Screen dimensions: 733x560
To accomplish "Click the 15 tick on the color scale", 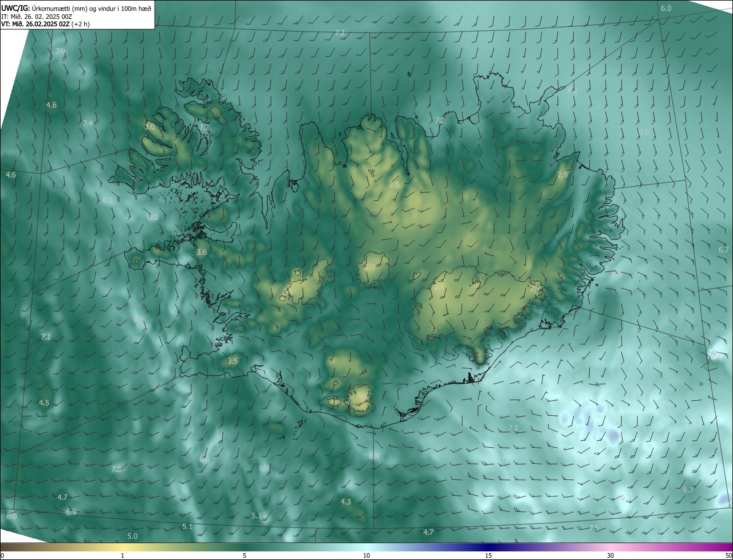I will [x=488, y=555].
